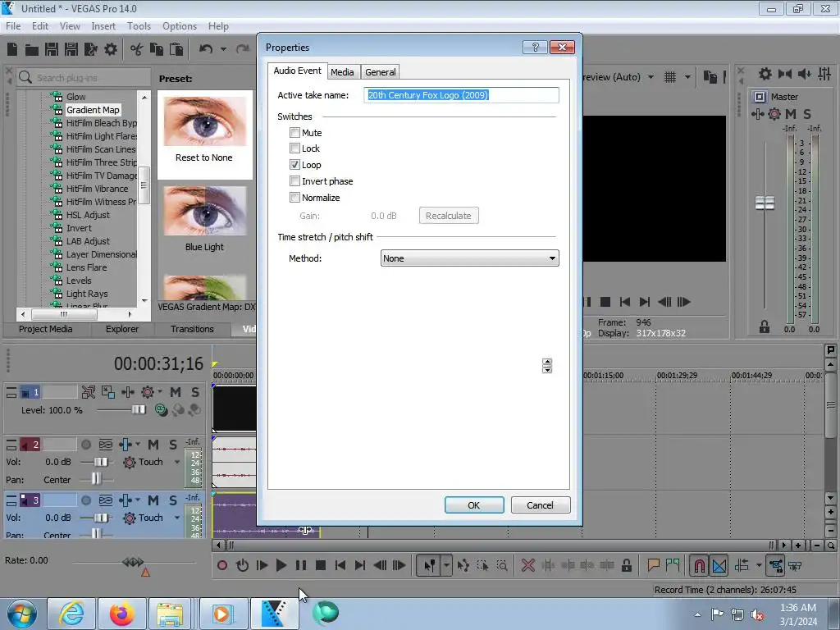Click the Paste clipboard icon
Image resolution: width=840 pixels, height=630 pixels.
(x=176, y=49)
